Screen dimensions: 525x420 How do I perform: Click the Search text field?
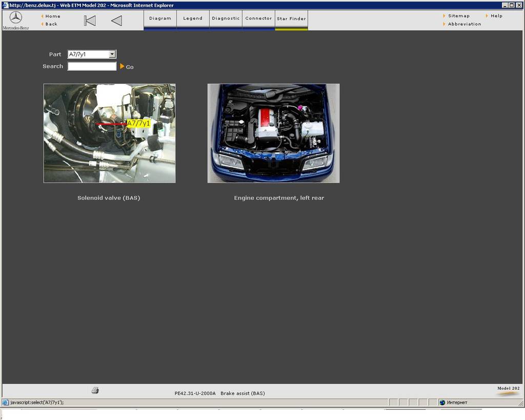coord(92,66)
